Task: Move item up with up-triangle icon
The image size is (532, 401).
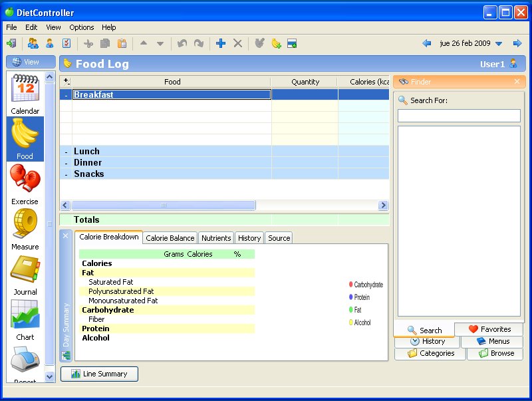Action: point(144,43)
